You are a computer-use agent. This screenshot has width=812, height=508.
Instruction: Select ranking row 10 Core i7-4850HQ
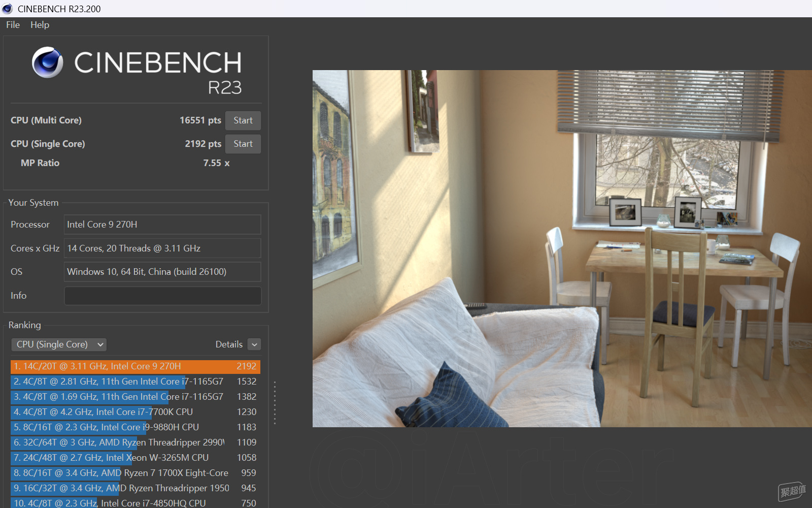[136, 503]
